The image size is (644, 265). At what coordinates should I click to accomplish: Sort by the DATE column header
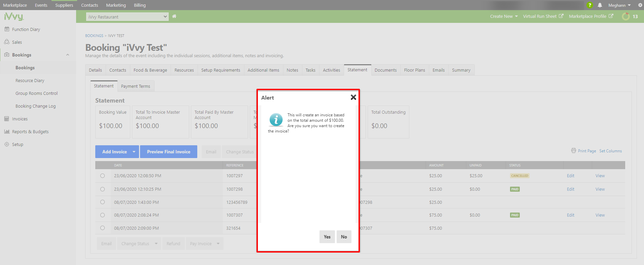[x=118, y=165]
